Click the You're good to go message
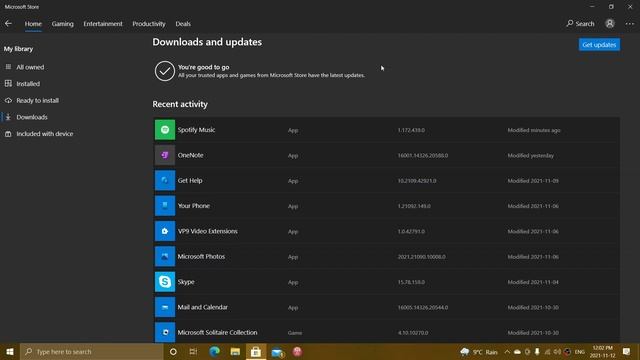The width and height of the screenshot is (640, 360). 203,67
